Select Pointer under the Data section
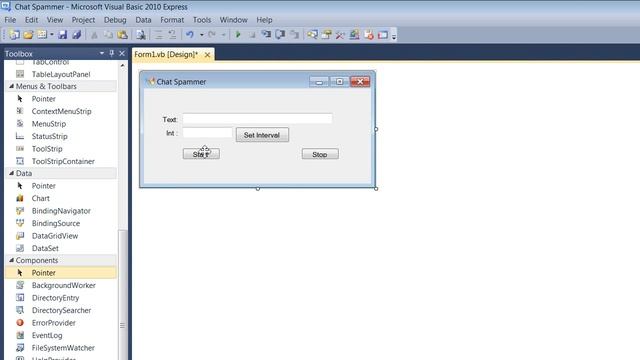 (61, 186)
